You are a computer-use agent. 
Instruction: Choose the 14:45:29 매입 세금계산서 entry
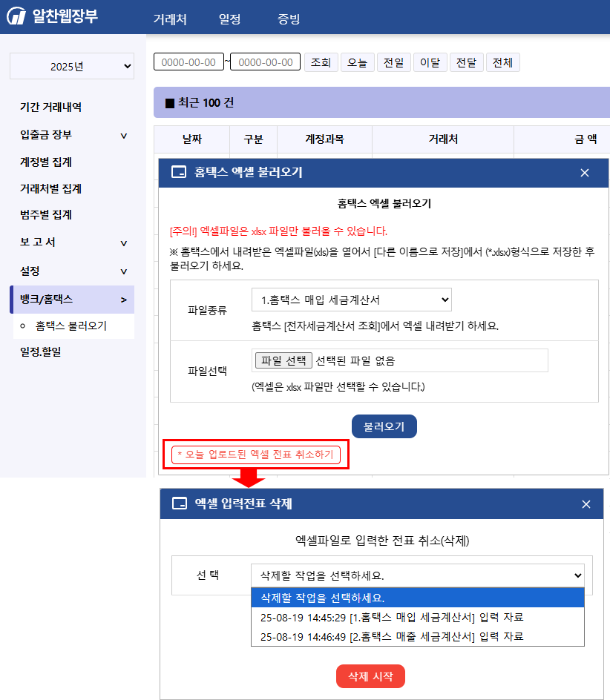pyautogui.click(x=417, y=617)
